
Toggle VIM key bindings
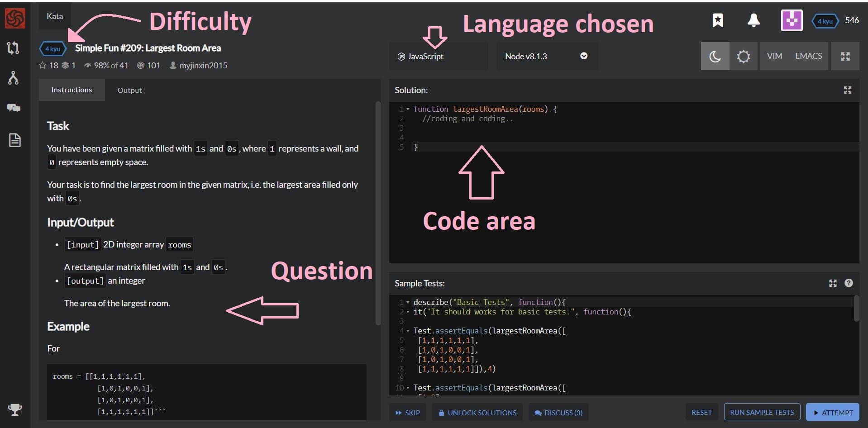(774, 56)
